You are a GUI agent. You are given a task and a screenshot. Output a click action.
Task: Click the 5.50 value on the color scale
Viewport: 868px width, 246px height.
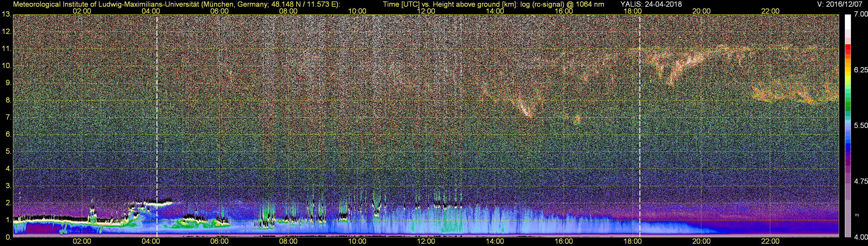click(861, 125)
